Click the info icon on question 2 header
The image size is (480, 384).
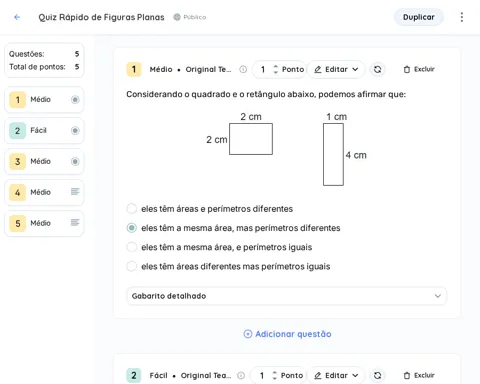coord(241,375)
